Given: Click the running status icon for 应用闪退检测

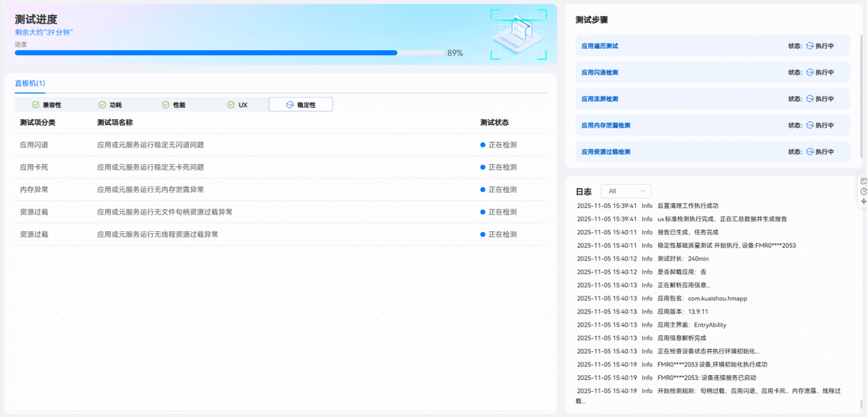Looking at the screenshot, I should 810,72.
